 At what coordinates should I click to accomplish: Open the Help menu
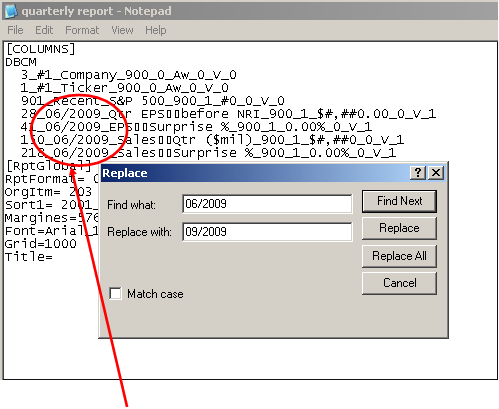156,30
